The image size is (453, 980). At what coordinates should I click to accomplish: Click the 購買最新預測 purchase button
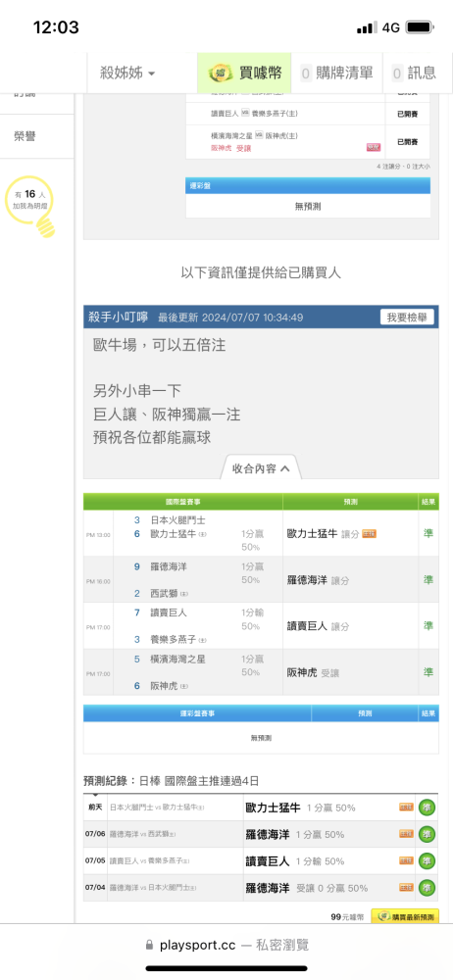[405, 916]
